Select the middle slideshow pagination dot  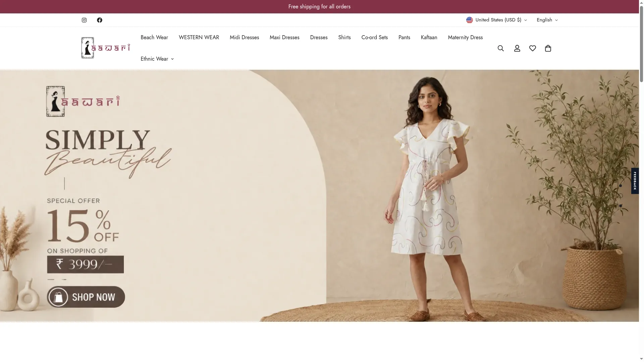click(621, 196)
